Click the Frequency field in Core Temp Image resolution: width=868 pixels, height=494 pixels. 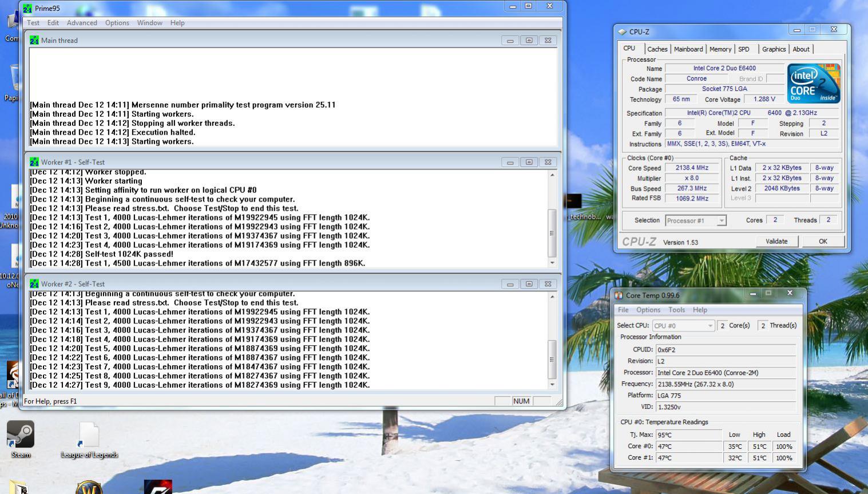tap(726, 384)
